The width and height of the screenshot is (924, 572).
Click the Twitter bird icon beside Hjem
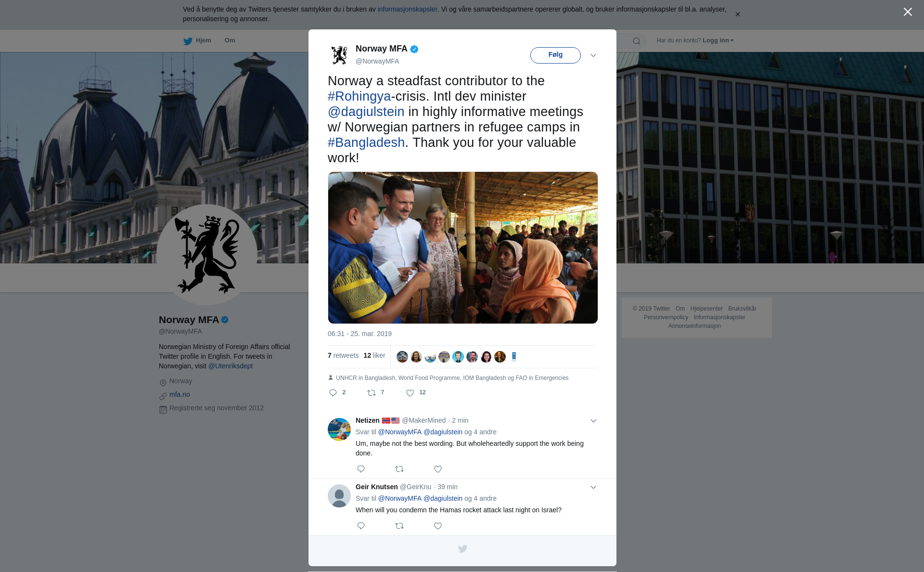tap(188, 41)
